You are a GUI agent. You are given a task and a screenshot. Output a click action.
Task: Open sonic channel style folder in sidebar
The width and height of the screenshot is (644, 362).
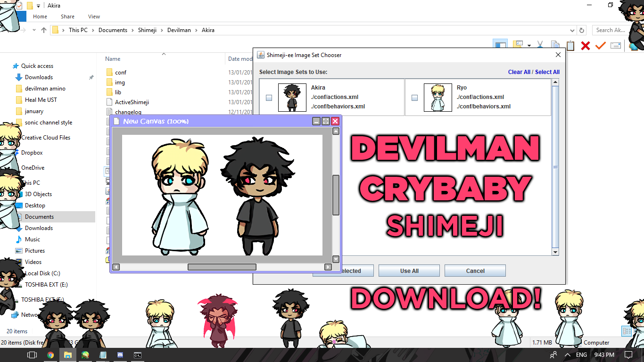49,123
